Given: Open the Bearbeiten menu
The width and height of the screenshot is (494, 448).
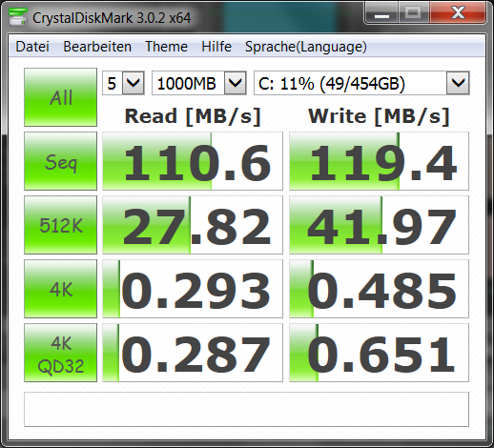Looking at the screenshot, I should click(97, 47).
